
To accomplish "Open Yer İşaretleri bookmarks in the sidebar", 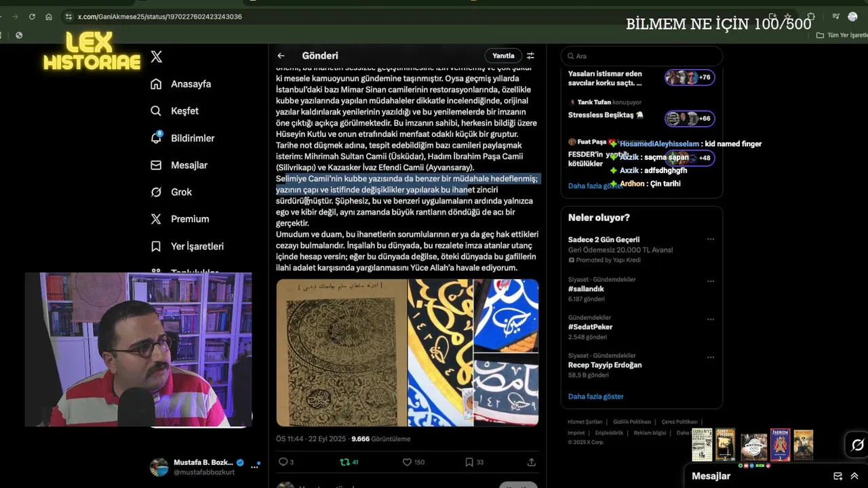I will point(187,246).
